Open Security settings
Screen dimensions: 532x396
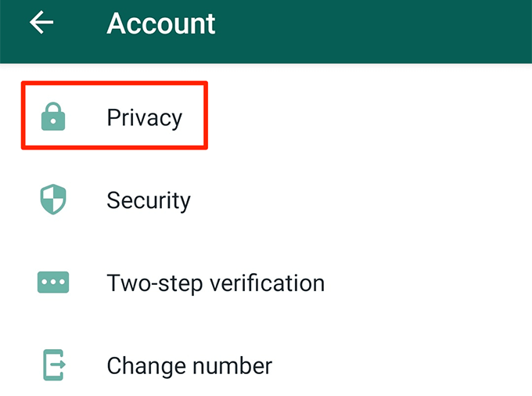[x=148, y=200]
